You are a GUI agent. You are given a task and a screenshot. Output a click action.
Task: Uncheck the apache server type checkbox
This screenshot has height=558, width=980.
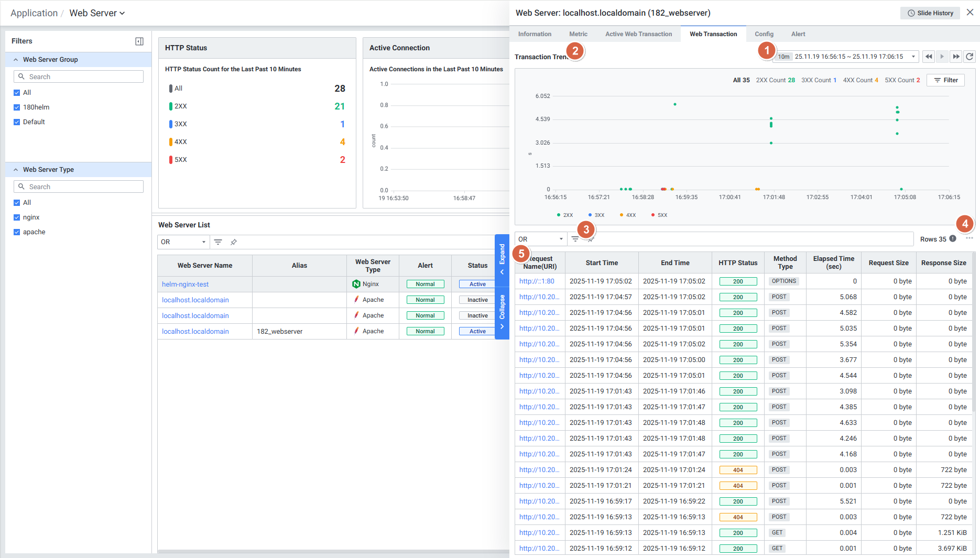click(x=17, y=232)
